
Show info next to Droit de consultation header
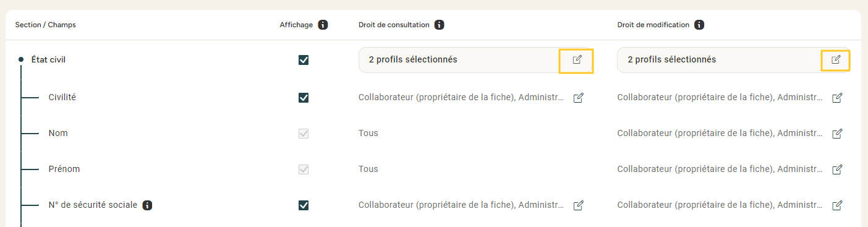click(439, 25)
